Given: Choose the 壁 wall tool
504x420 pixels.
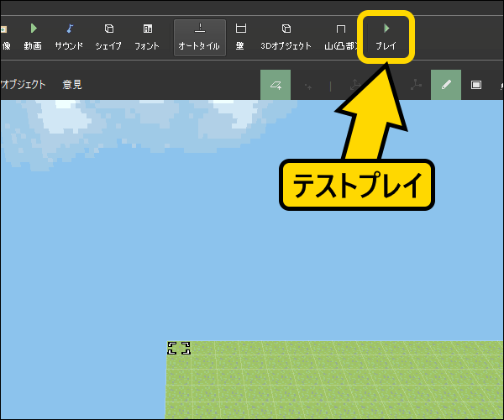Looking at the screenshot, I should click(x=240, y=36).
